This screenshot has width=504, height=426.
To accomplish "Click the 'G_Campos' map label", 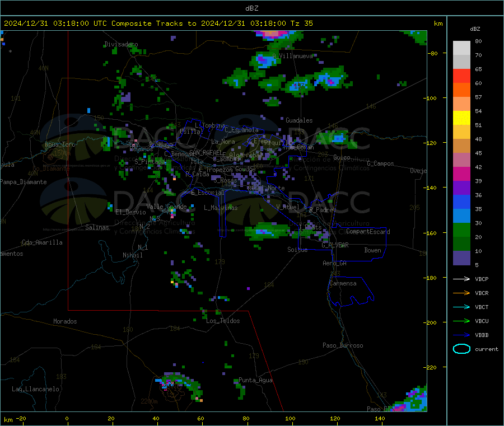I will (380, 163).
